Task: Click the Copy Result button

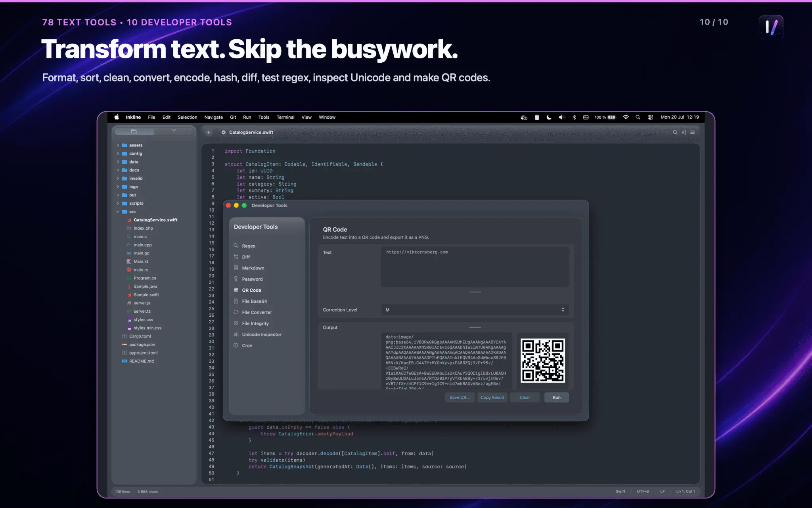Action: coord(492,398)
